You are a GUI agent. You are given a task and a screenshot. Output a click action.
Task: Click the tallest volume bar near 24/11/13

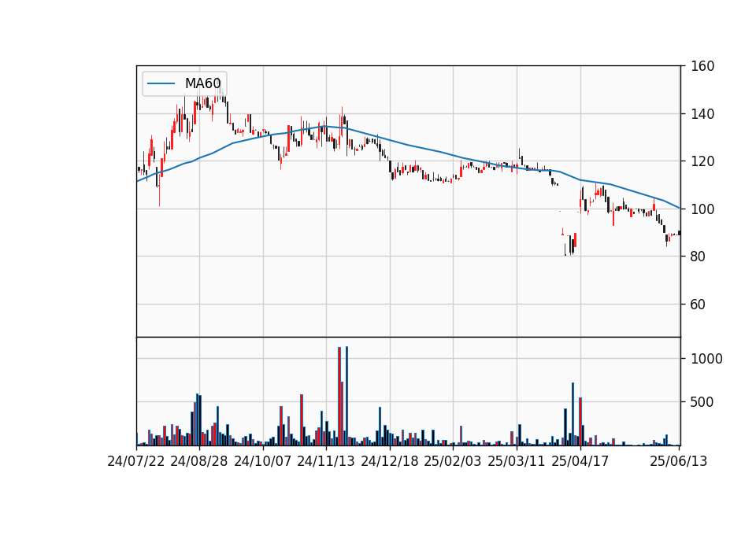[346, 396]
